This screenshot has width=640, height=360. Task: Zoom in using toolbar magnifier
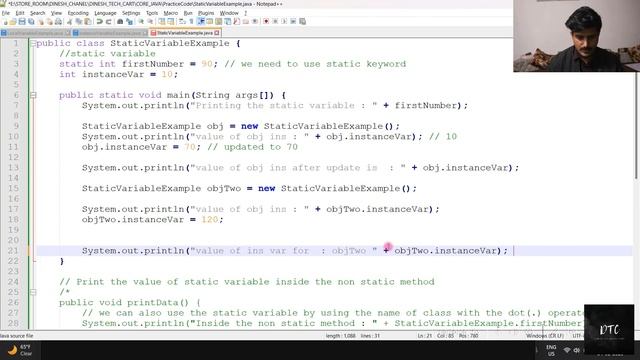[x=140, y=21]
